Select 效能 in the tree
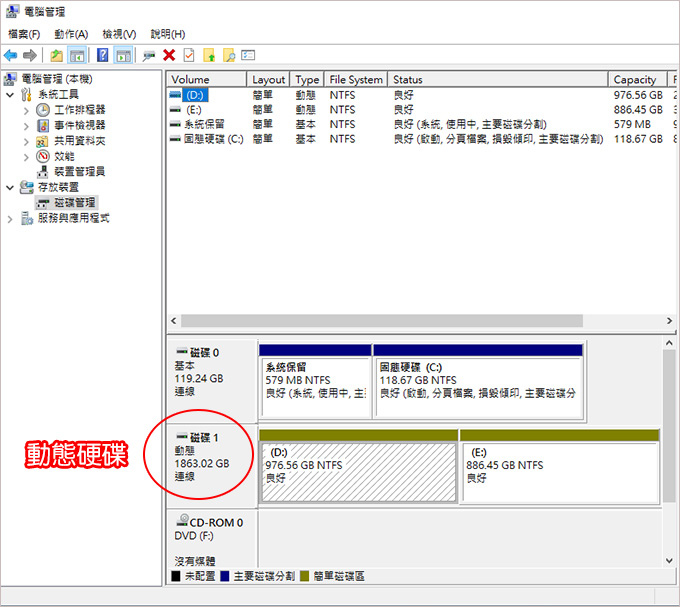This screenshot has width=680, height=607. (64, 157)
